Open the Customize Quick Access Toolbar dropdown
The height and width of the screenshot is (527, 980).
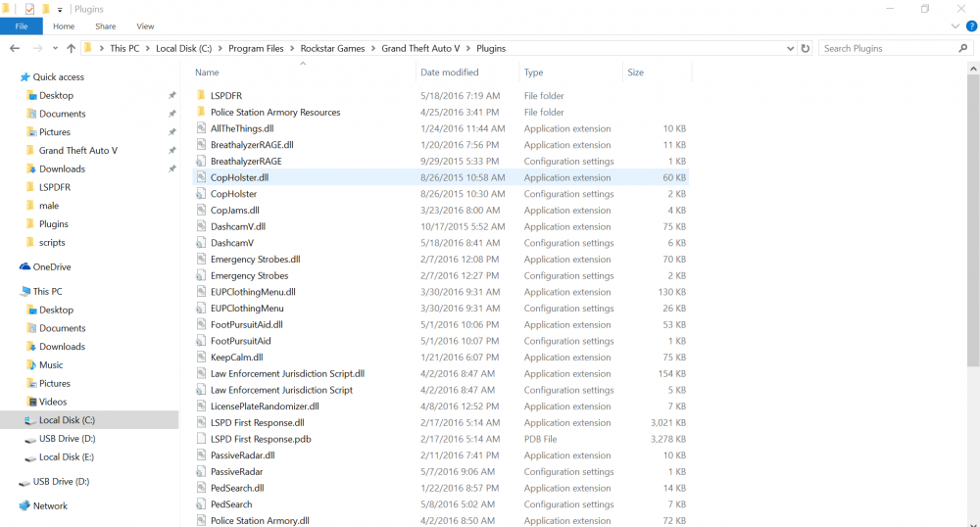(x=60, y=10)
